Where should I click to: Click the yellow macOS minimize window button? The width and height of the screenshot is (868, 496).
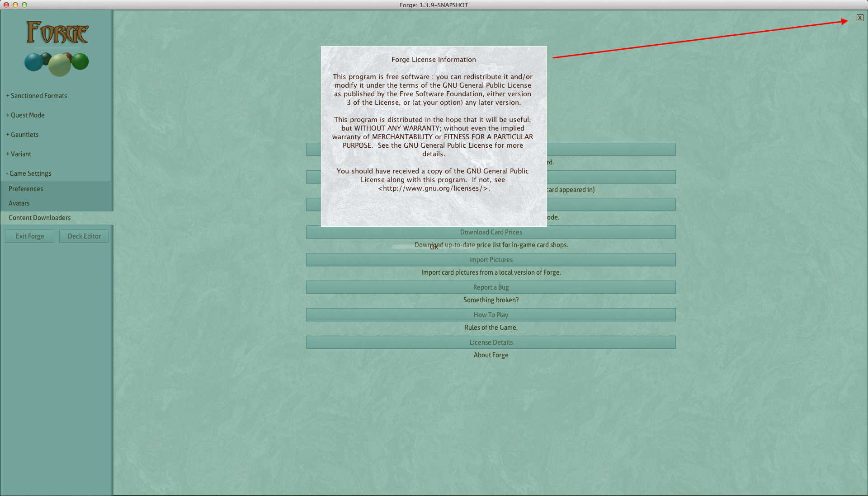(15, 5)
